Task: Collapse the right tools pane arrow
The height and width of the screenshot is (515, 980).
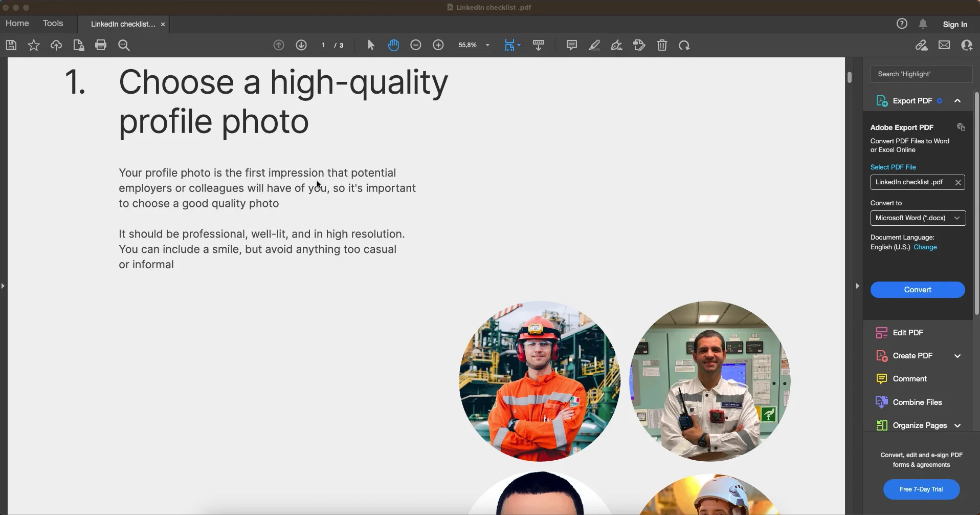Action: [x=858, y=286]
